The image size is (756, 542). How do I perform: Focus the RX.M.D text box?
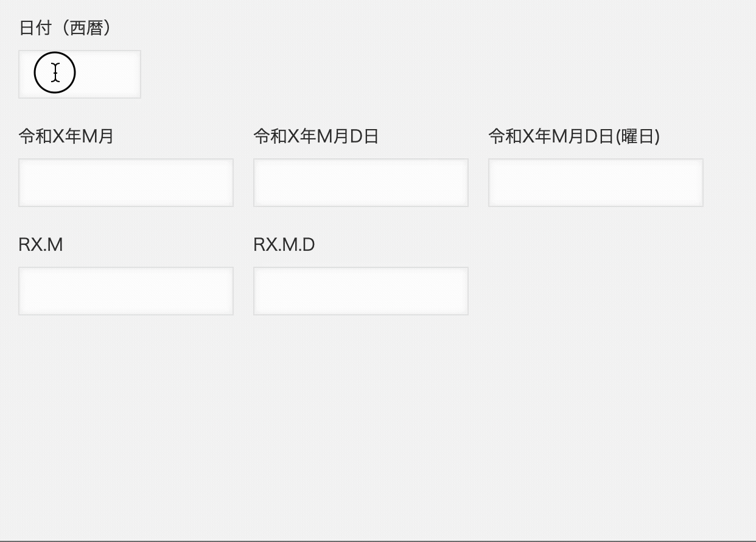point(360,291)
